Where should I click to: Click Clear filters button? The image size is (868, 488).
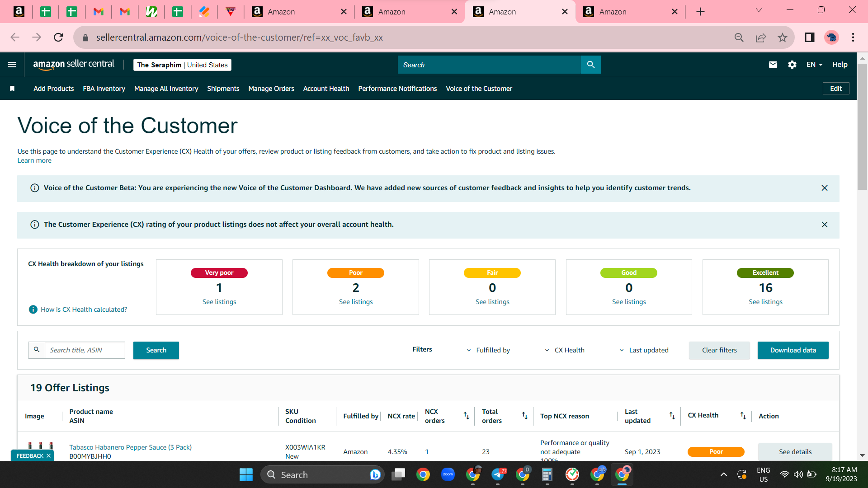pyautogui.click(x=719, y=350)
